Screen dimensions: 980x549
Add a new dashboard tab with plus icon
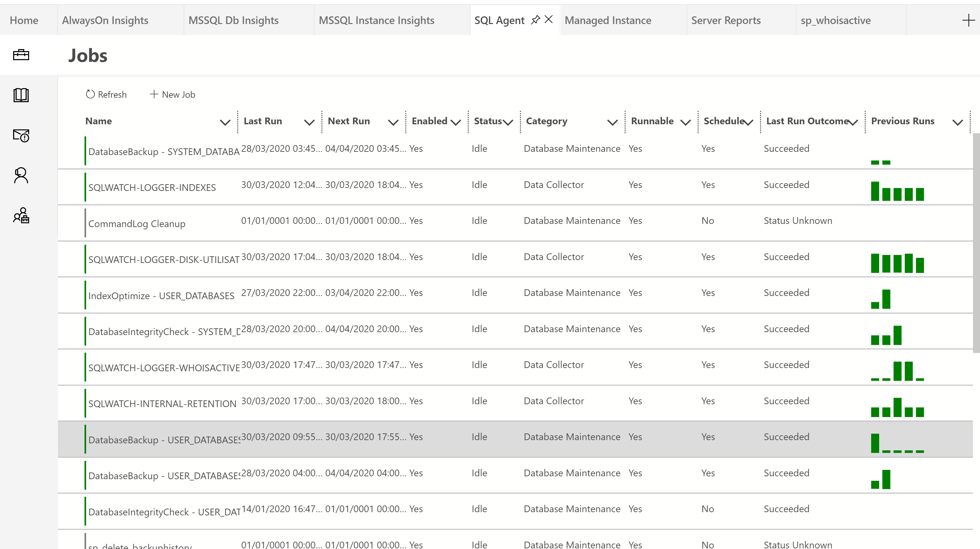point(968,20)
